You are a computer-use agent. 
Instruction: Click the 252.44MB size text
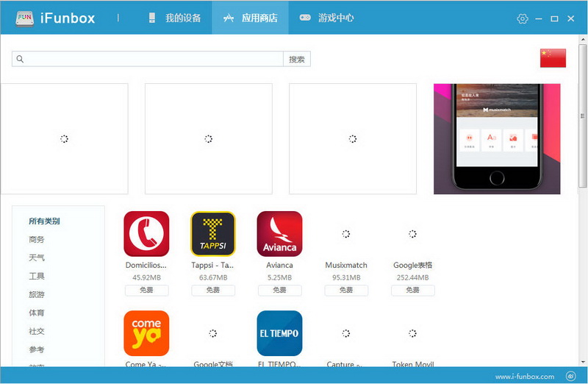click(x=412, y=278)
